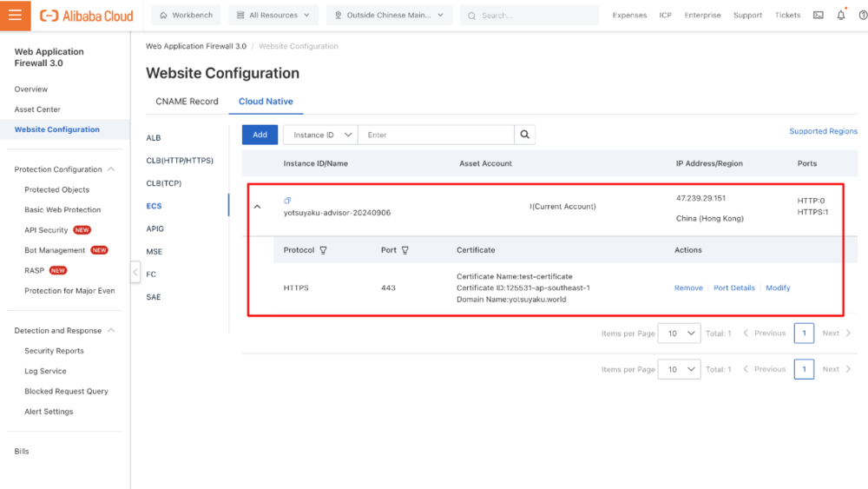Screen dimensions: 868x489
Task: Select ALB in resource list
Action: point(154,138)
